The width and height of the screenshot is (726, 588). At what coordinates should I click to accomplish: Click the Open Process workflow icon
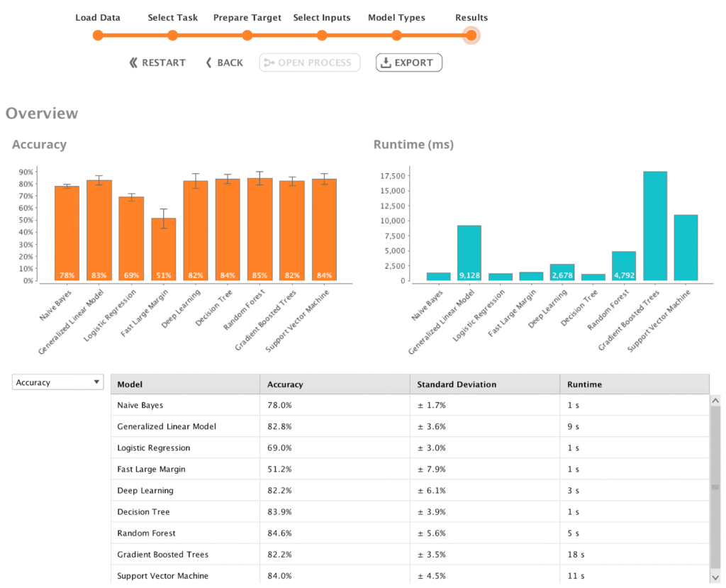click(x=269, y=62)
